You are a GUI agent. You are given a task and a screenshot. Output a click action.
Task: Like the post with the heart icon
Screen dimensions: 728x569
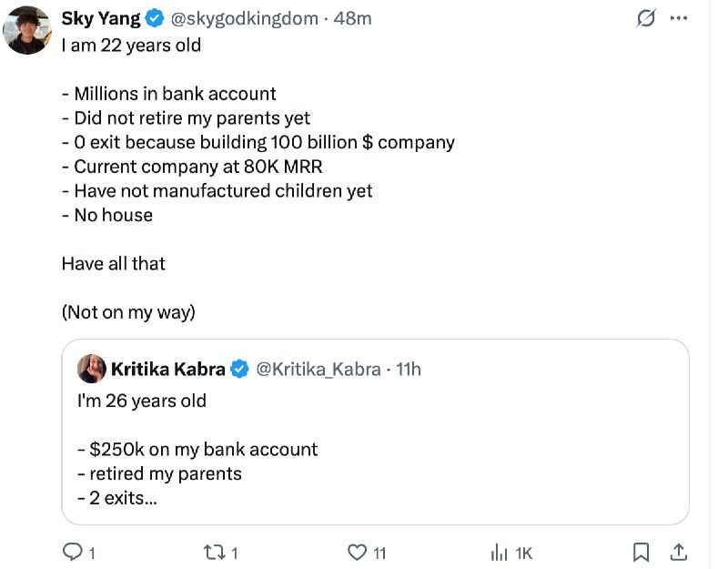358,552
